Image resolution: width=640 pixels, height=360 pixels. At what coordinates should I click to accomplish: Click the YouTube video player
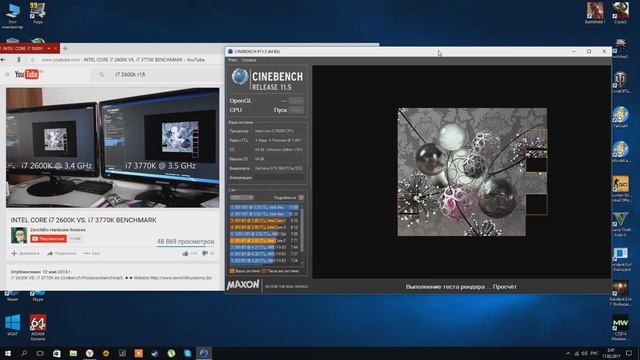[x=113, y=148]
